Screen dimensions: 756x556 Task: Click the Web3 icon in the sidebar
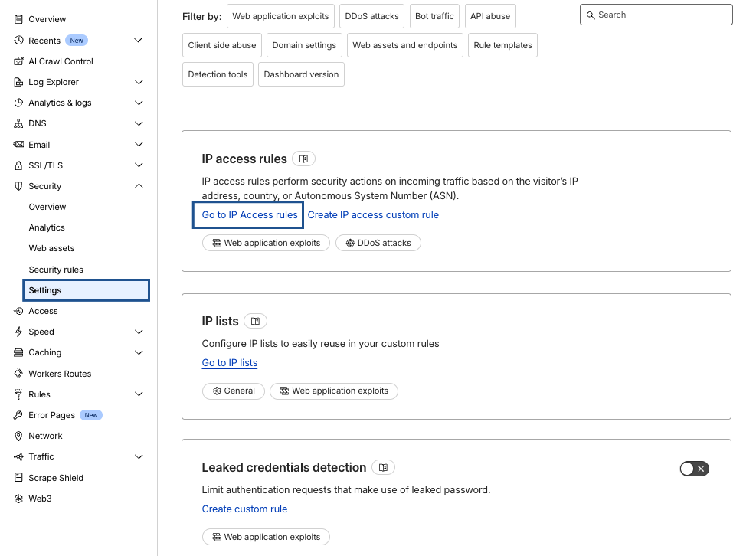[x=18, y=499]
